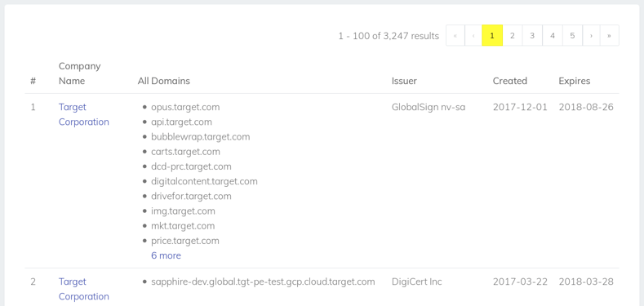644x306 pixels.
Task: Open Target Corporation link in row 2
Action: [84, 289]
